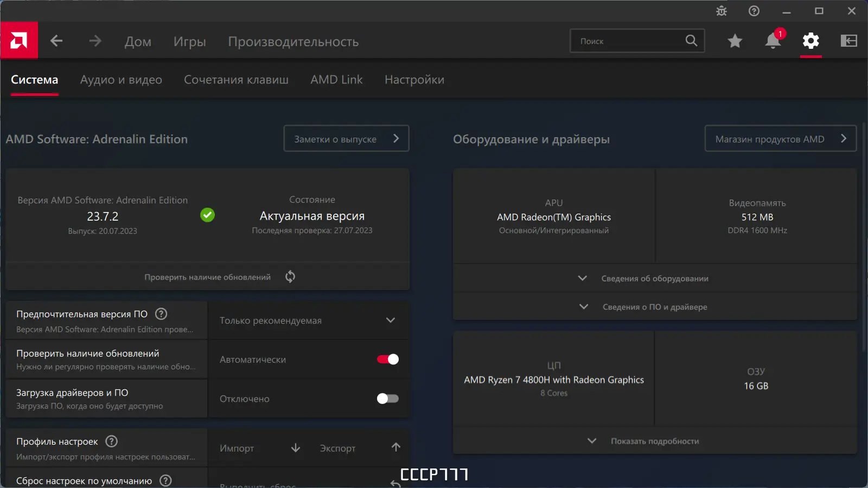Click the Поиск search field

click(x=637, y=41)
